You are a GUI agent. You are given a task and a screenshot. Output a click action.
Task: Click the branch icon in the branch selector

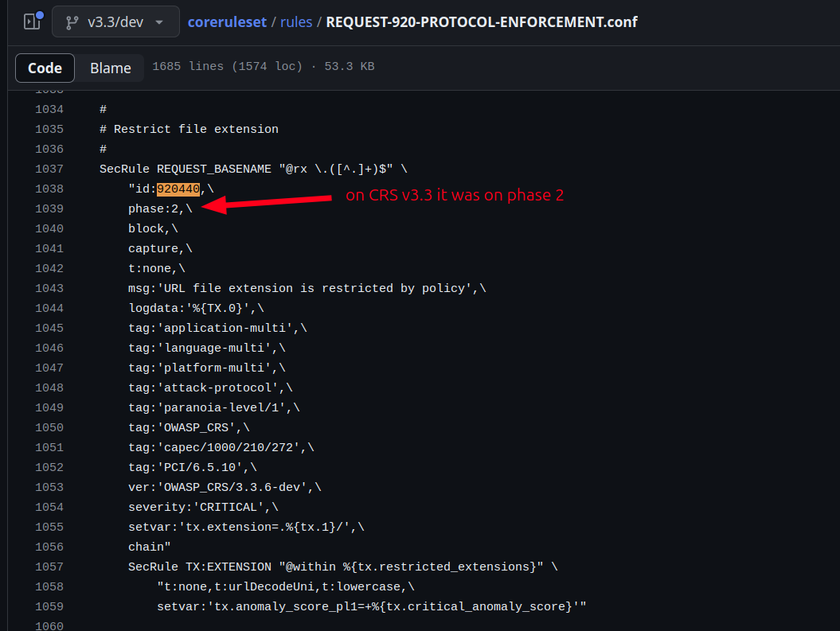tap(72, 21)
